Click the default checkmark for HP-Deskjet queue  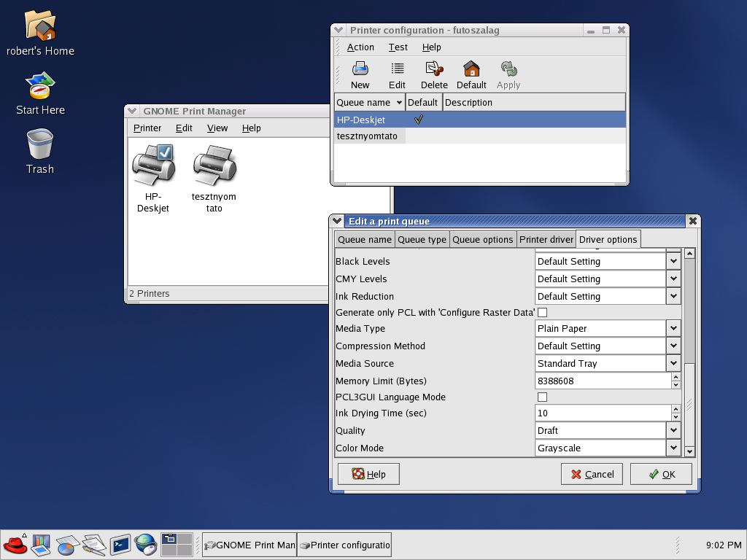tap(419, 120)
